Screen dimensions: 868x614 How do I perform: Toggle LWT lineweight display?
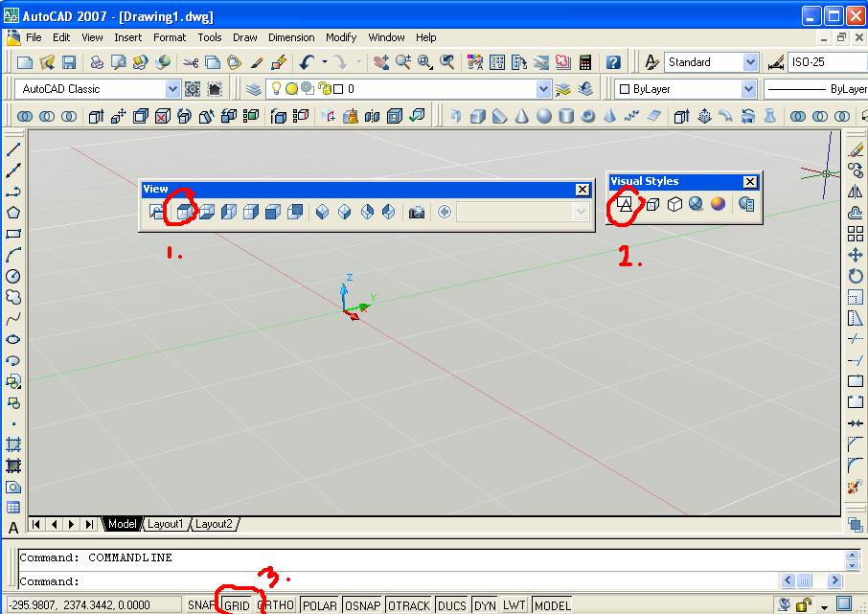point(514,605)
